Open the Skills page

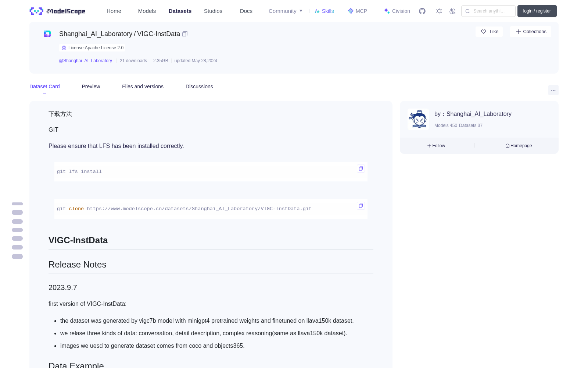pyautogui.click(x=324, y=11)
